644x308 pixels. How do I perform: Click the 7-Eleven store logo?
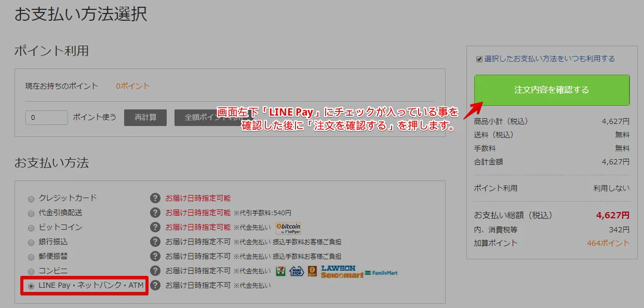pos(281,271)
